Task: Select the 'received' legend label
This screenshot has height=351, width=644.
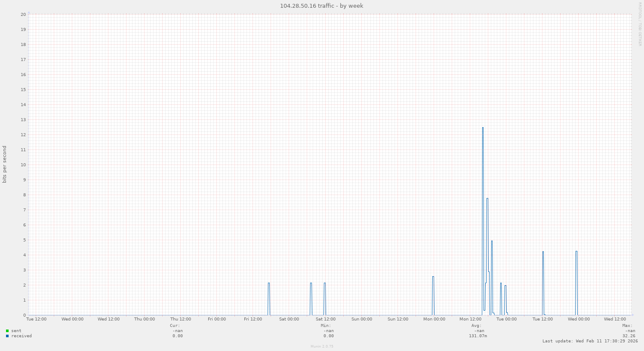Action: [x=22, y=336]
